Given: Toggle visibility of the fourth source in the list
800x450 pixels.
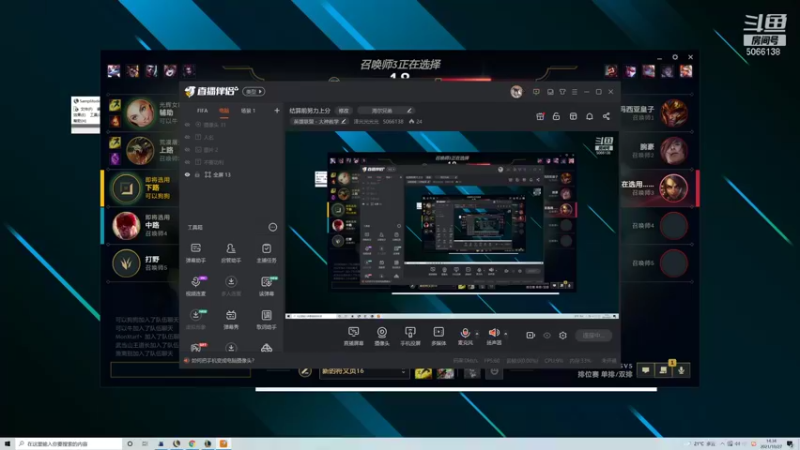Looking at the screenshot, I should click(x=187, y=162).
